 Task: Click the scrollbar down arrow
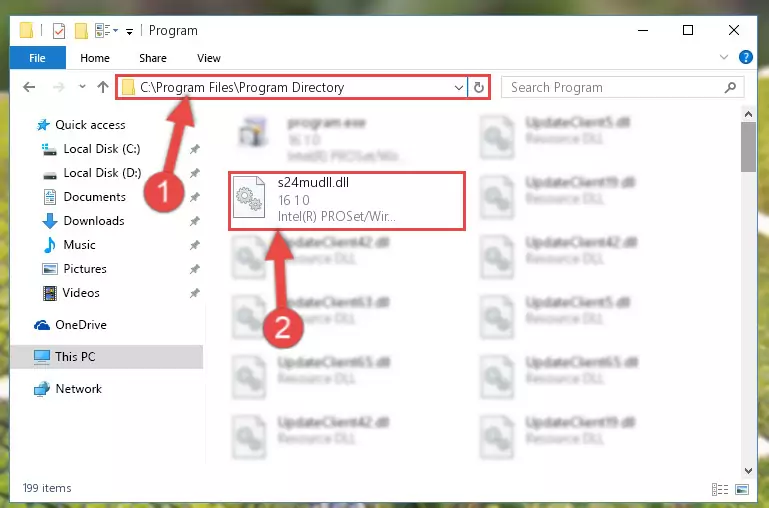click(x=748, y=471)
